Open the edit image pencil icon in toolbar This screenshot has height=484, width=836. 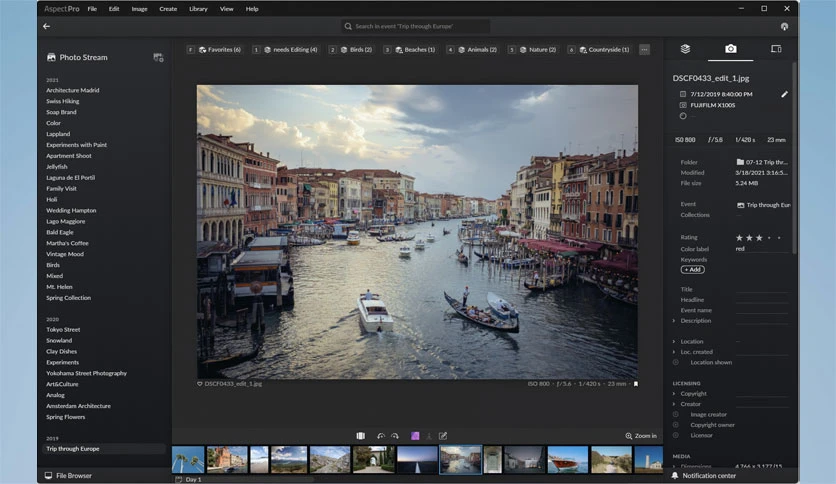(443, 436)
